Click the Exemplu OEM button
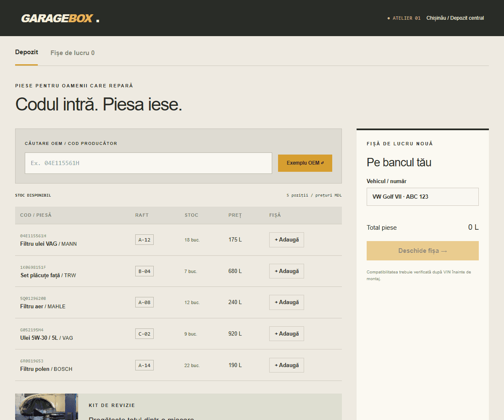 (x=305, y=163)
